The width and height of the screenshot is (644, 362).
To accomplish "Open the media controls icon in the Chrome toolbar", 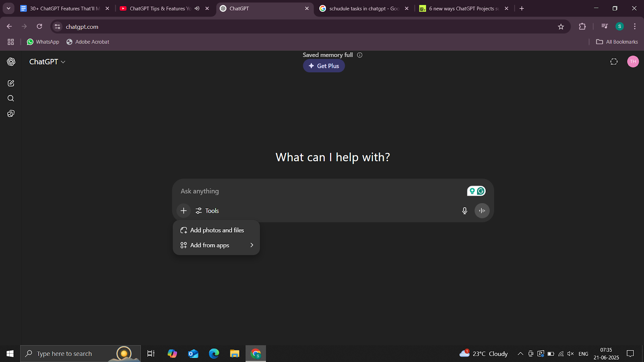I will (605, 27).
